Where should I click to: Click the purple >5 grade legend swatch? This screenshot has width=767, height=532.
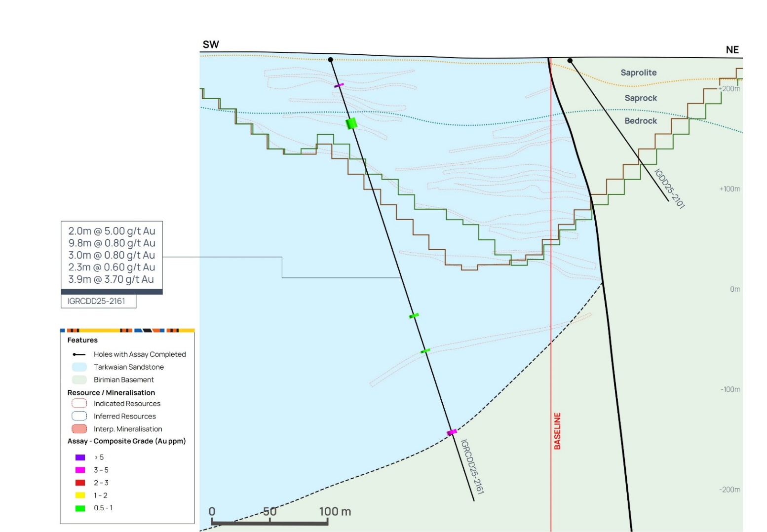click(80, 457)
